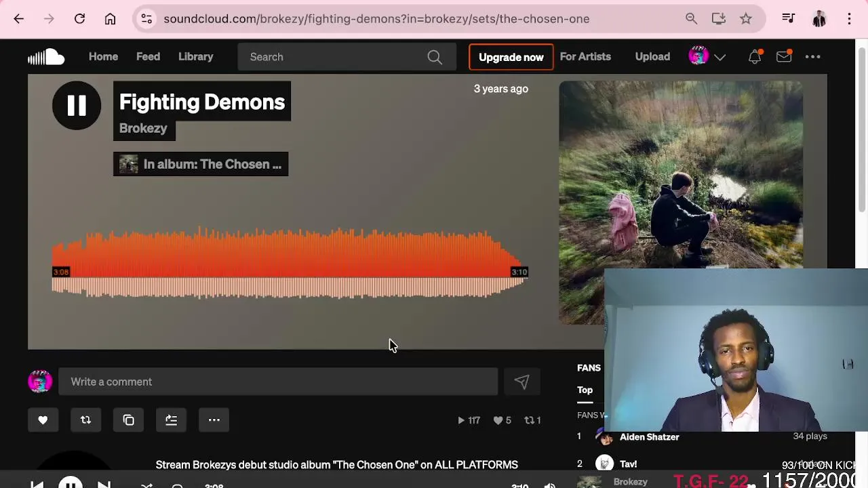
Task: Repost the Fighting Demons track
Action: coord(85,420)
